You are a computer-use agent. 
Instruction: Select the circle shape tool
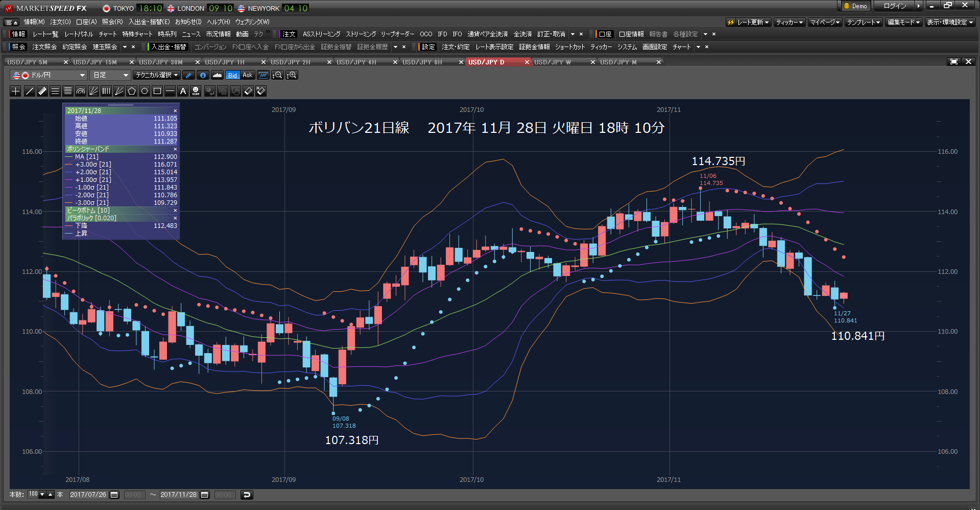(x=145, y=91)
